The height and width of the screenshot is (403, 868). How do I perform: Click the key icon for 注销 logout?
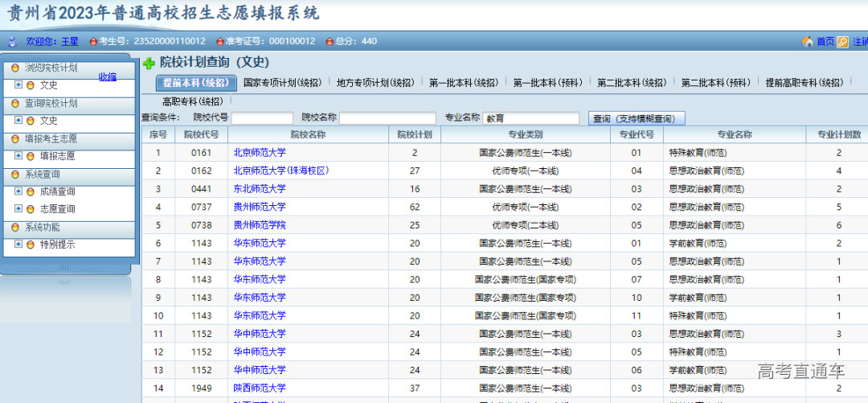click(842, 42)
